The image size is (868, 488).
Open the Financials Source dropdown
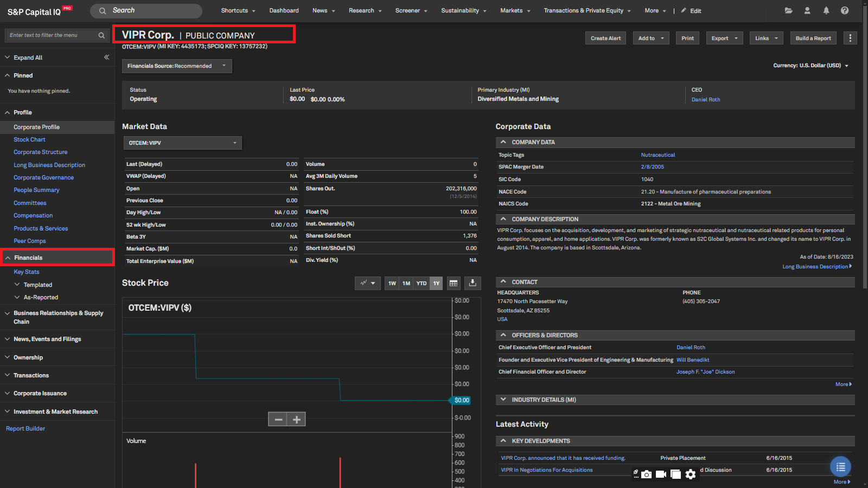tap(177, 66)
